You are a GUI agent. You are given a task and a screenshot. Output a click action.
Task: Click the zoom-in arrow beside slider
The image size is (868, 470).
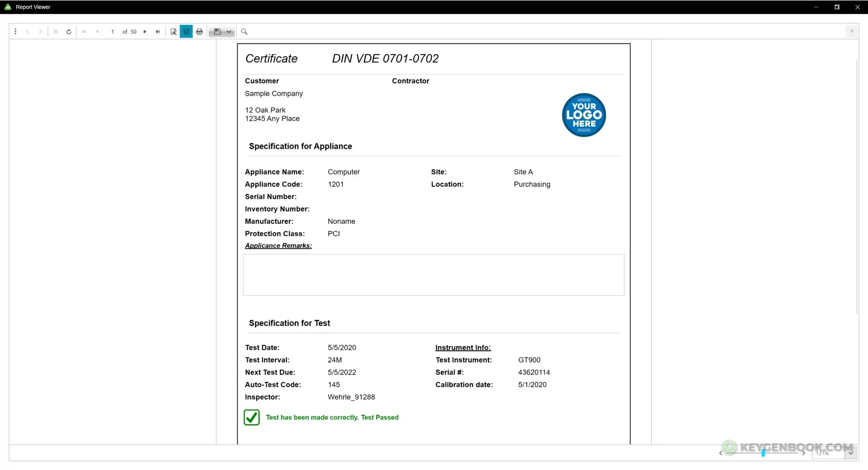pos(803,453)
